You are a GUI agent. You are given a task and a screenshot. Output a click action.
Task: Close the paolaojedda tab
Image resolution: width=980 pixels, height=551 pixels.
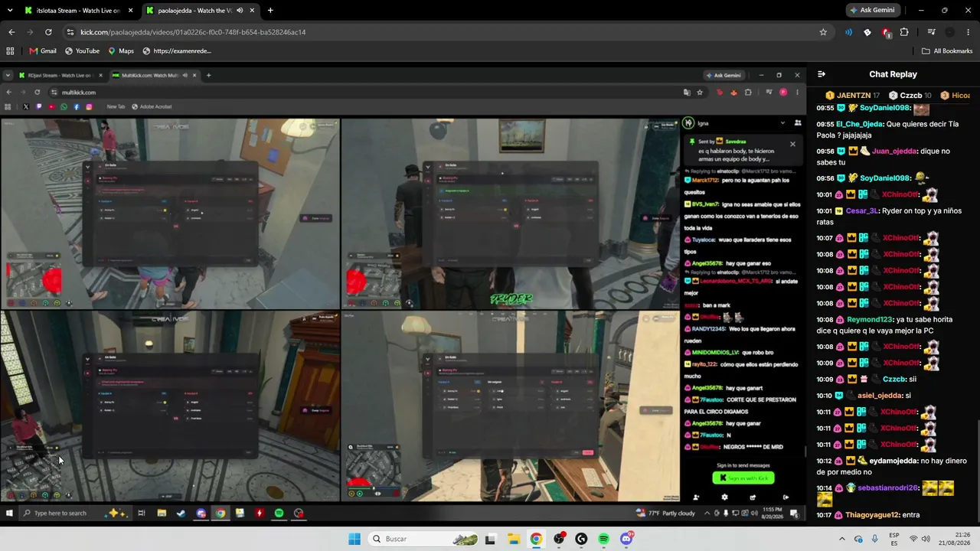pyautogui.click(x=253, y=11)
